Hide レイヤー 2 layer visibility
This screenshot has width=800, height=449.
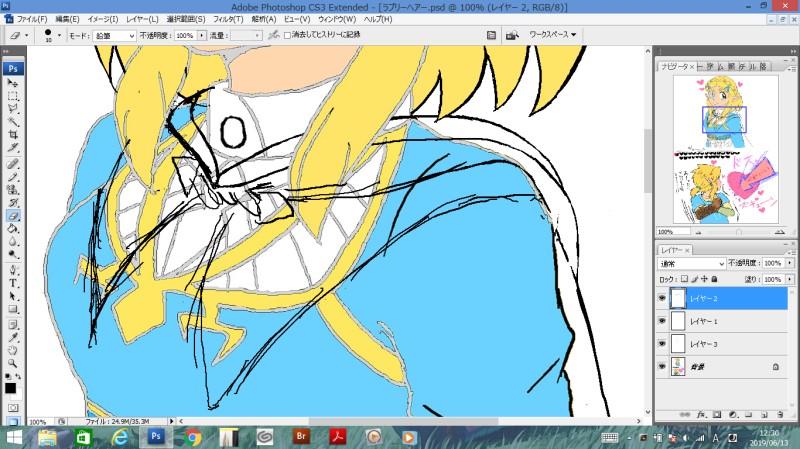[662, 298]
